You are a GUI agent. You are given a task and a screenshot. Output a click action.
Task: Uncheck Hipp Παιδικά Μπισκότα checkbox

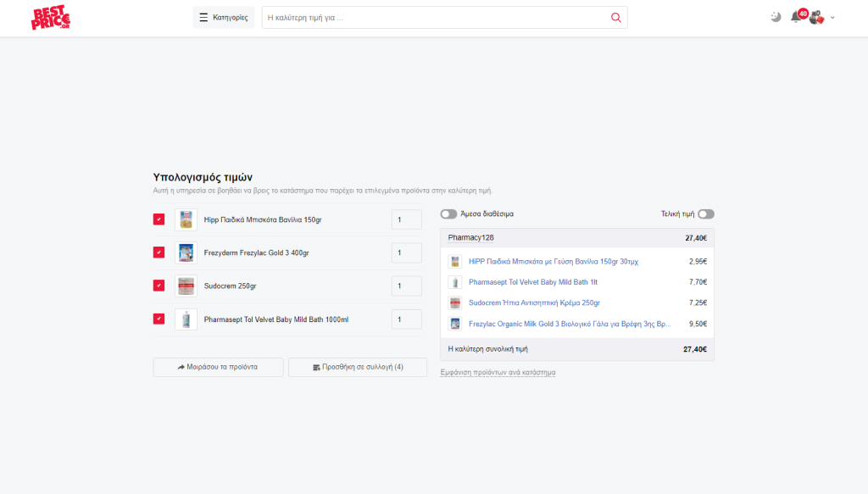159,219
